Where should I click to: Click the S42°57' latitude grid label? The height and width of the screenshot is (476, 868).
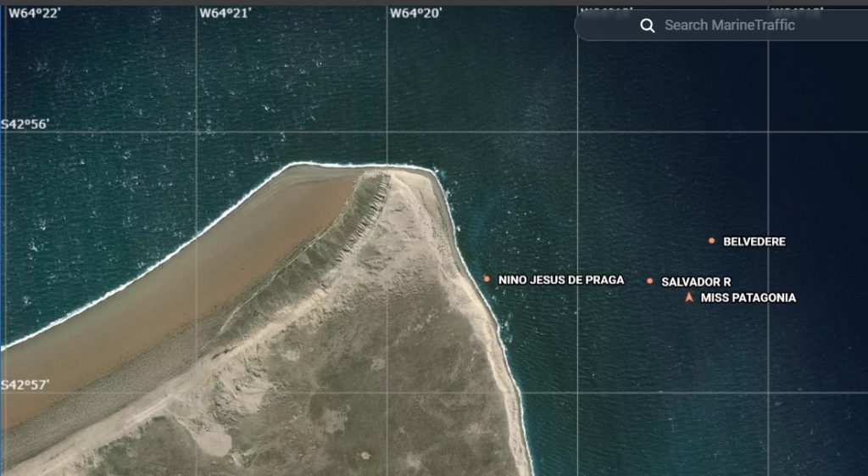tap(25, 385)
